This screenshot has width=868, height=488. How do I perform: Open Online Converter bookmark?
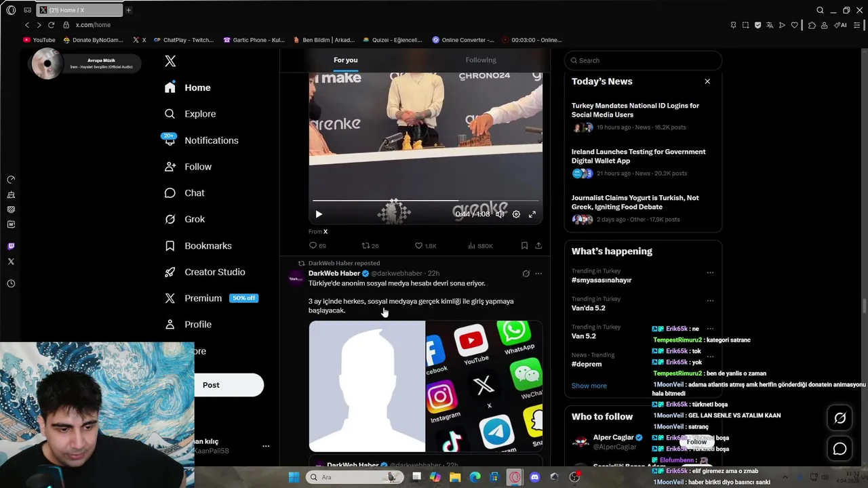(463, 40)
